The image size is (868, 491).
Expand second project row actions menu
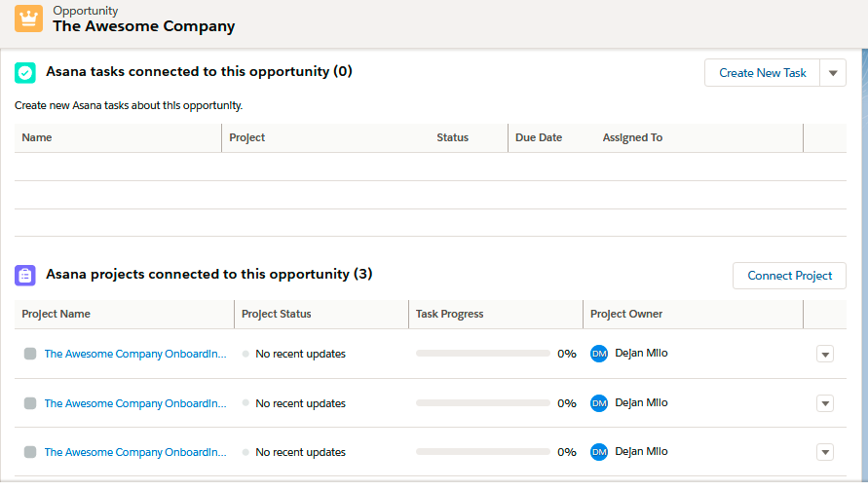click(x=825, y=403)
